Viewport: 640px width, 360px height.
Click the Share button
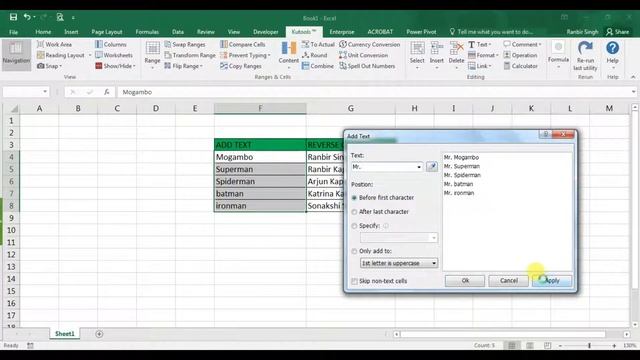coord(618,32)
